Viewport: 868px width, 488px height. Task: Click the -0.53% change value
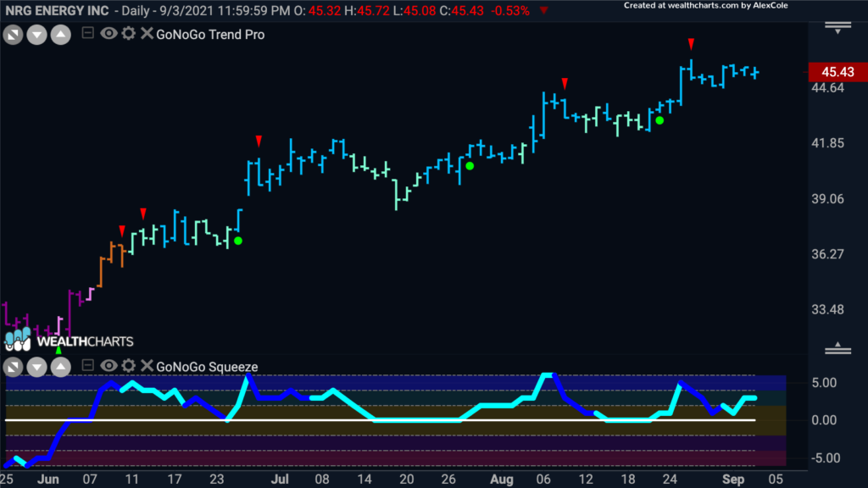coord(509,11)
